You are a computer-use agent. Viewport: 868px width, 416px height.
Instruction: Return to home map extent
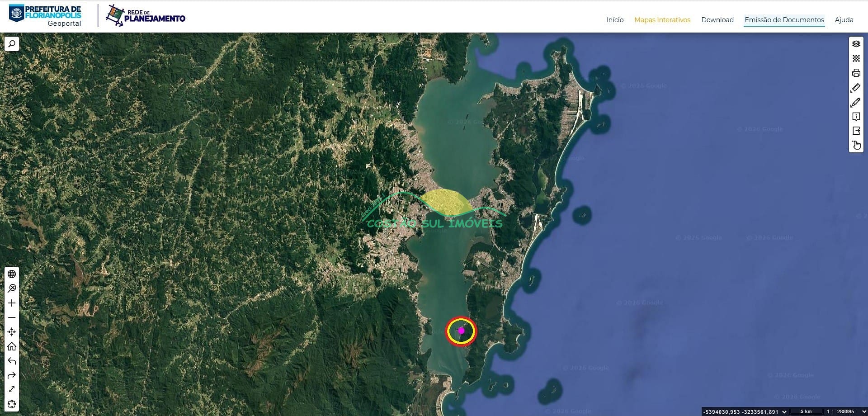coord(12,346)
